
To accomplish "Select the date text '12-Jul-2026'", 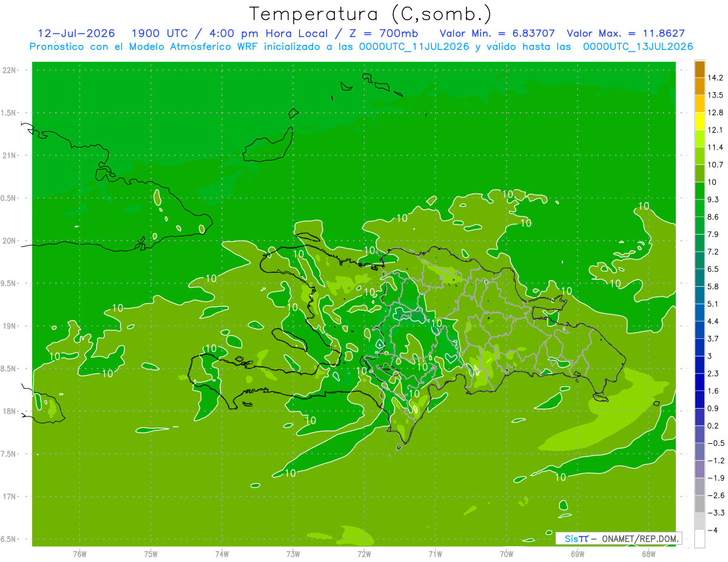I will pyautogui.click(x=76, y=33).
